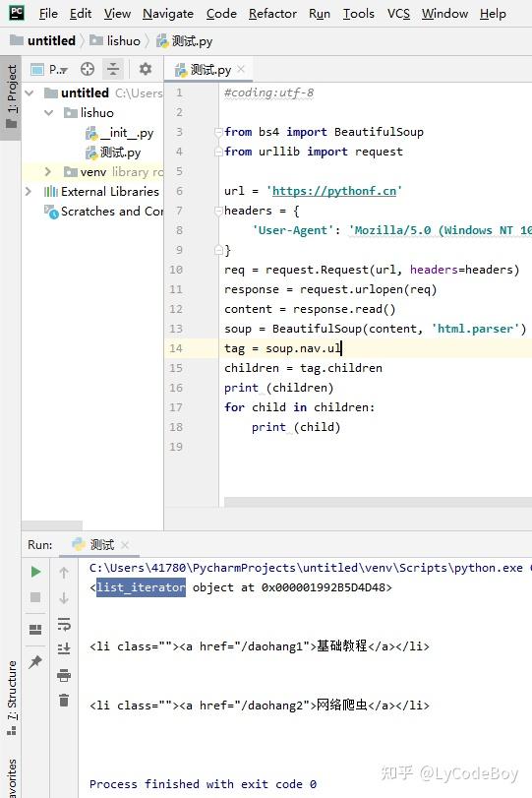Open the Window menu
532x798 pixels.
click(444, 13)
